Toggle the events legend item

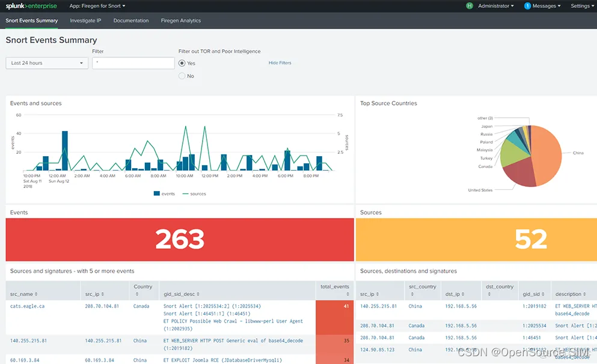(x=164, y=193)
